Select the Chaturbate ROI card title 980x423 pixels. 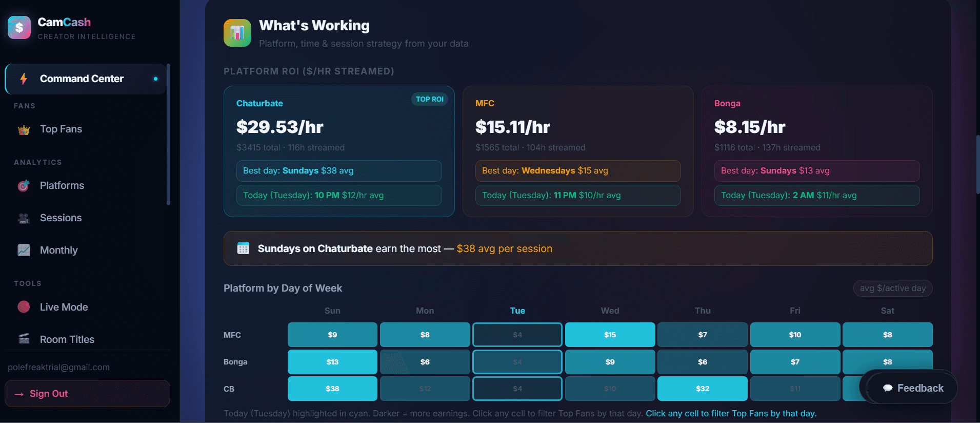pyautogui.click(x=259, y=103)
